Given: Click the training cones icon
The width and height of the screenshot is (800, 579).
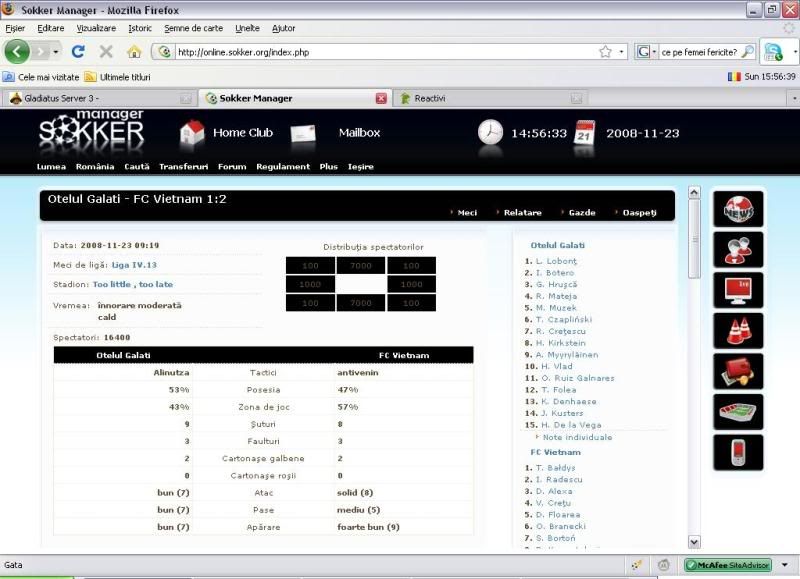Looking at the screenshot, I should click(738, 331).
